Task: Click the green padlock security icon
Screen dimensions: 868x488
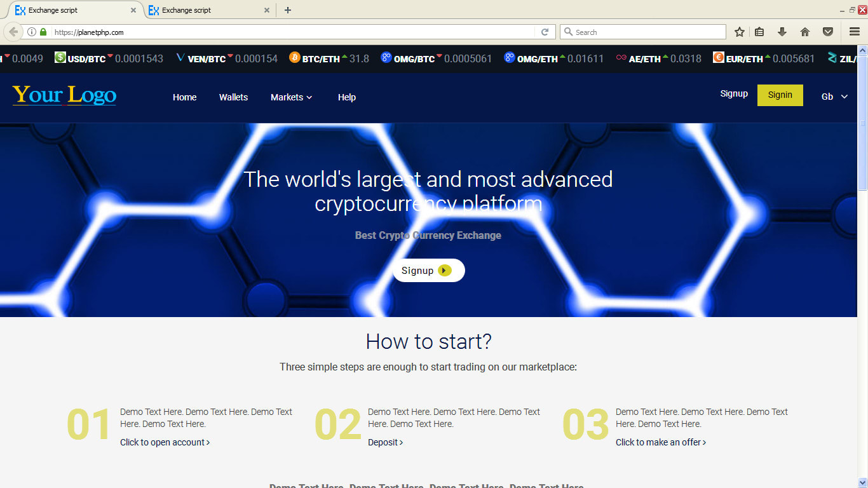Action: (x=43, y=32)
